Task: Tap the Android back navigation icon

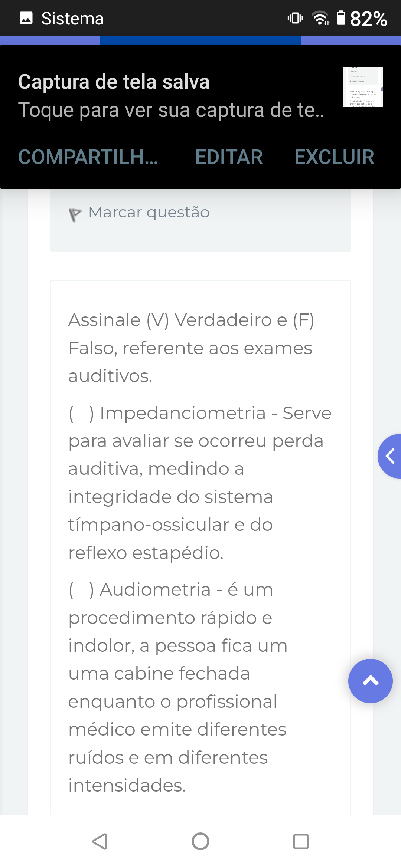Action: click(100, 841)
